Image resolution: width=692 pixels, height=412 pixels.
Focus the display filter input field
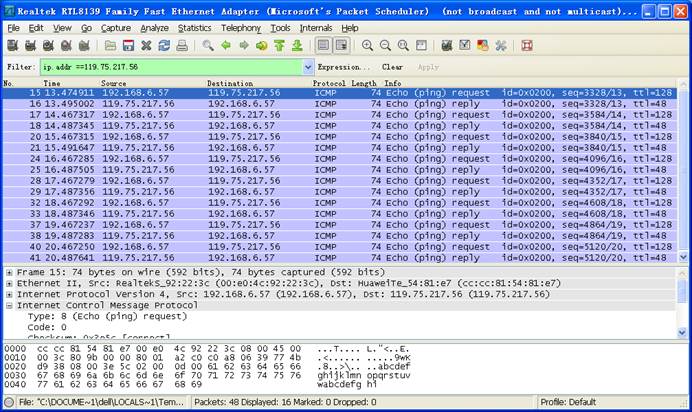[x=171, y=67]
